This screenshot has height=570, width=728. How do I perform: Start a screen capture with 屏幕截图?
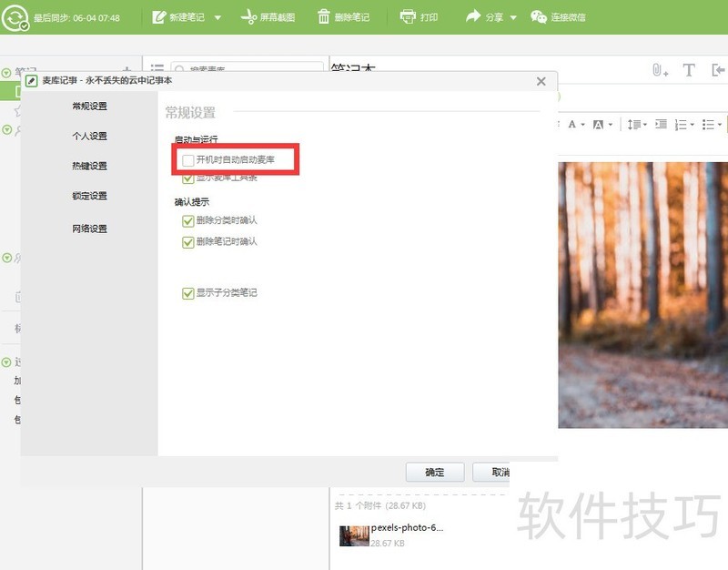coord(268,17)
